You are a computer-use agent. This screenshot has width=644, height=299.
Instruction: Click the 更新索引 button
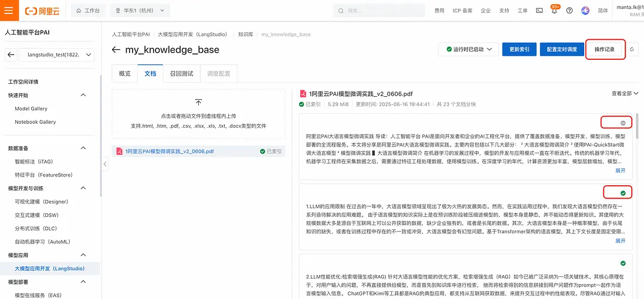click(x=519, y=50)
